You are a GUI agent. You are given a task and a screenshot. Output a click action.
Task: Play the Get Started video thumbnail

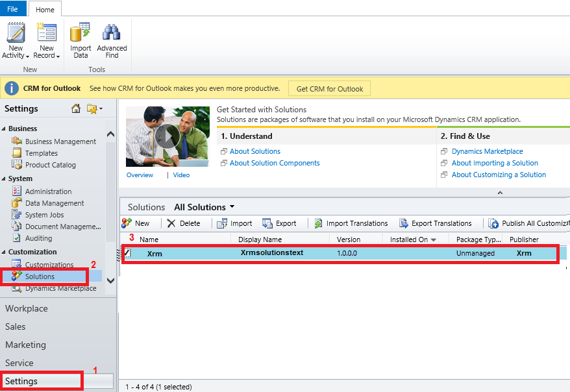tap(167, 136)
